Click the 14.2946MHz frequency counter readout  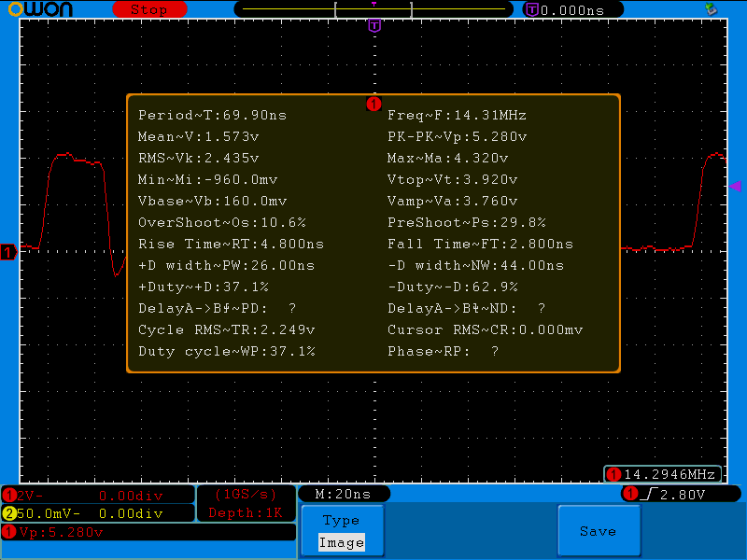pos(663,474)
